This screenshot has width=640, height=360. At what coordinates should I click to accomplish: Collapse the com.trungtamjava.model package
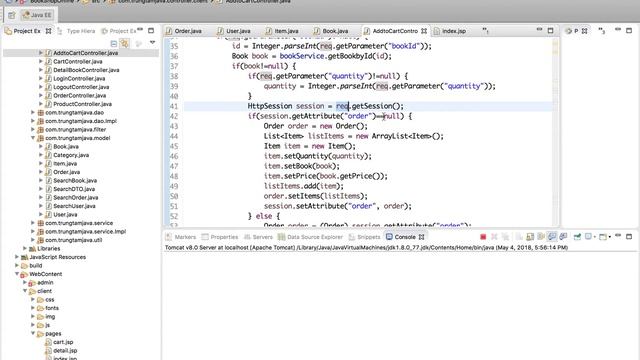(x=33, y=138)
